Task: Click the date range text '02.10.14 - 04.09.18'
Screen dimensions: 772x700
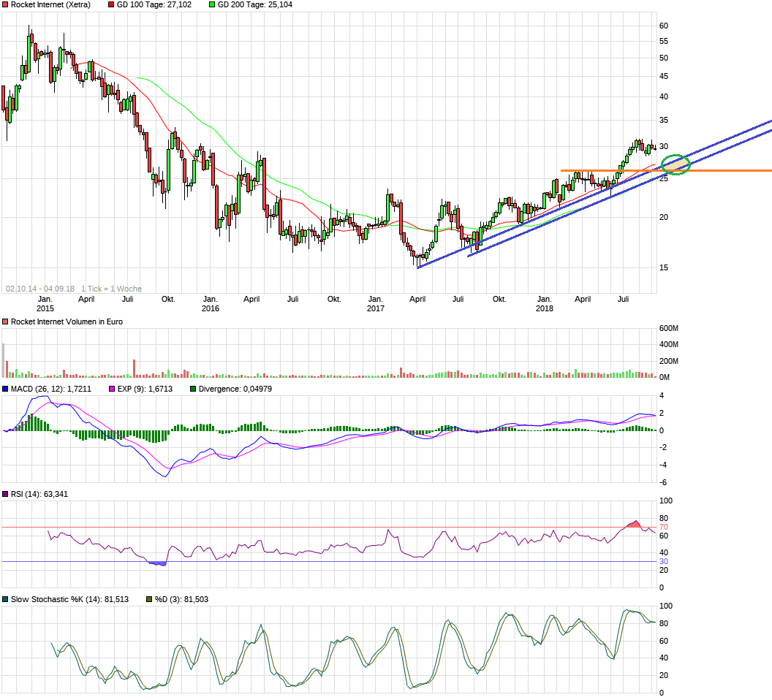Action: [x=40, y=289]
